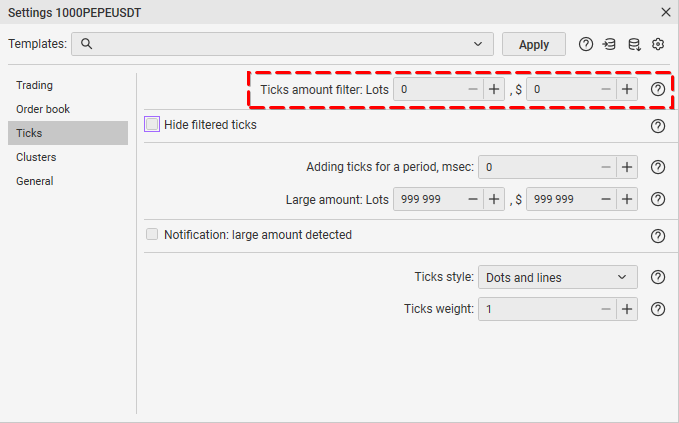Open the Clusters settings section
Image resolution: width=679 pixels, height=423 pixels.
pos(68,157)
